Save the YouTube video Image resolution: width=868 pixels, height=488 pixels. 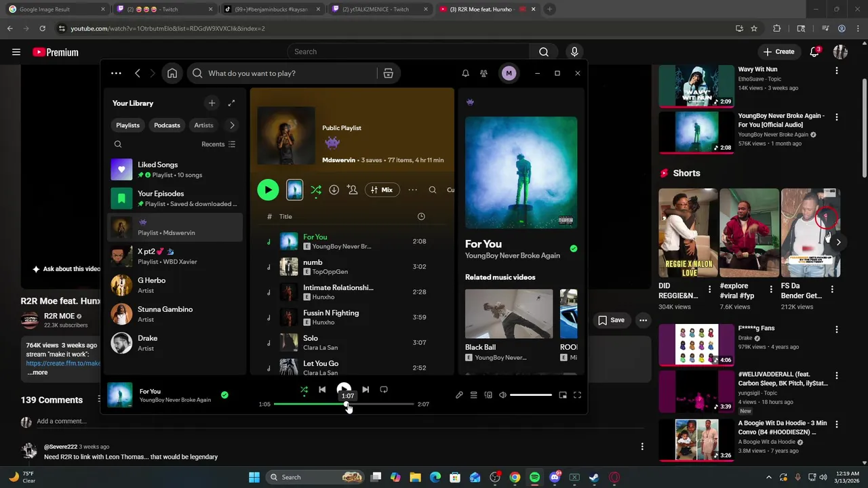[611, 320]
